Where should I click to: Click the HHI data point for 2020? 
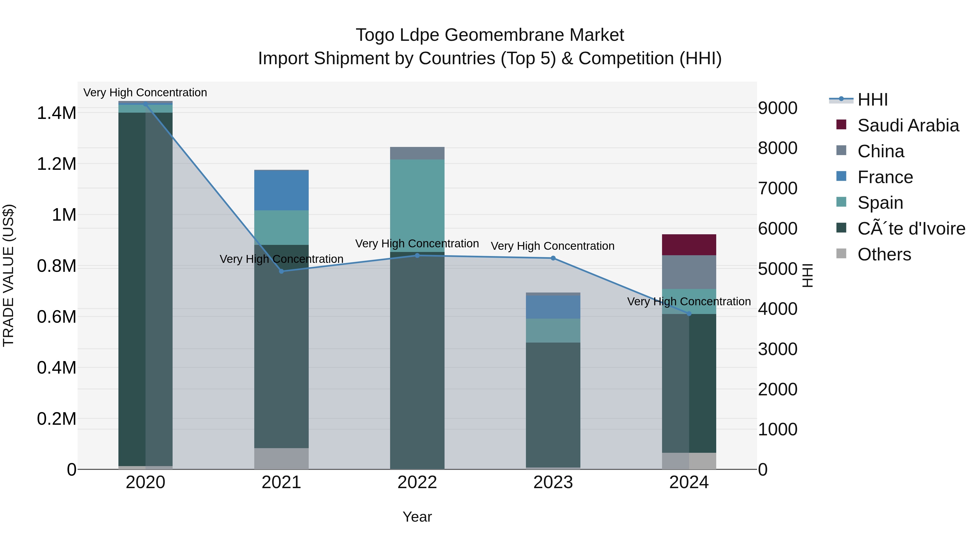click(145, 104)
